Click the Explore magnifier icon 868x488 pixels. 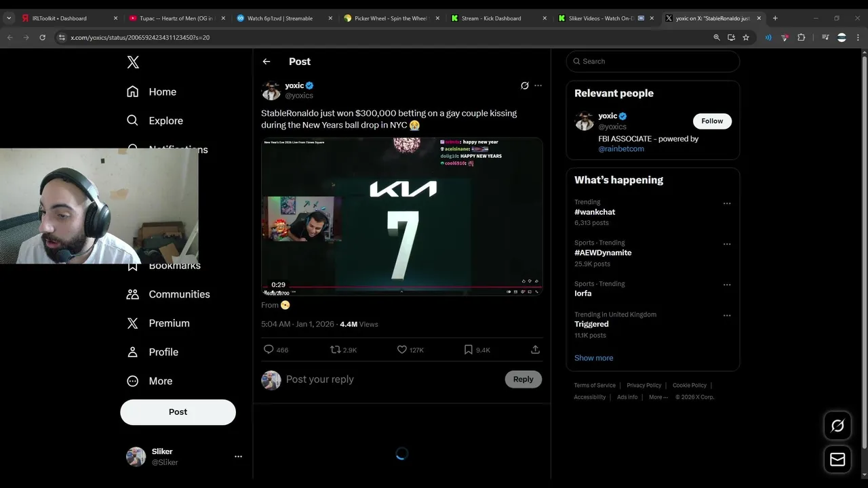(133, 121)
